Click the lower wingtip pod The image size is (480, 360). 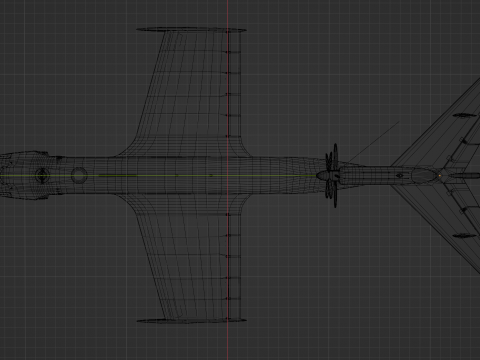click(191, 321)
